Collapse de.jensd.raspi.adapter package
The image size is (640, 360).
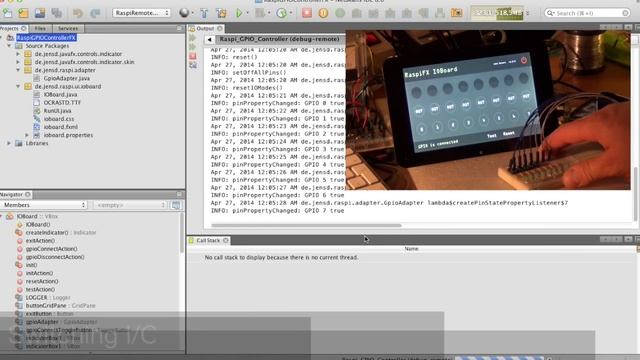(18, 70)
